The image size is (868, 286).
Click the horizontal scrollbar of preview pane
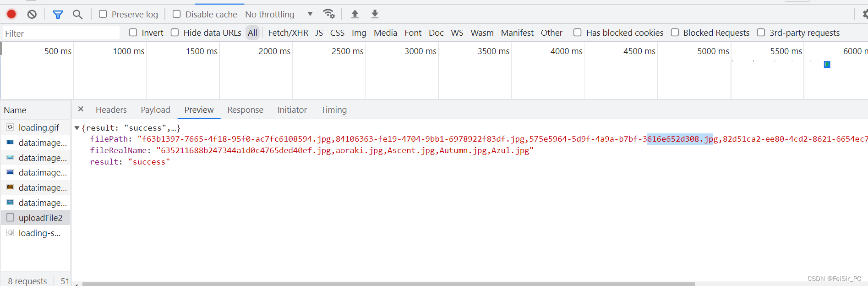pyautogui.click(x=388, y=284)
